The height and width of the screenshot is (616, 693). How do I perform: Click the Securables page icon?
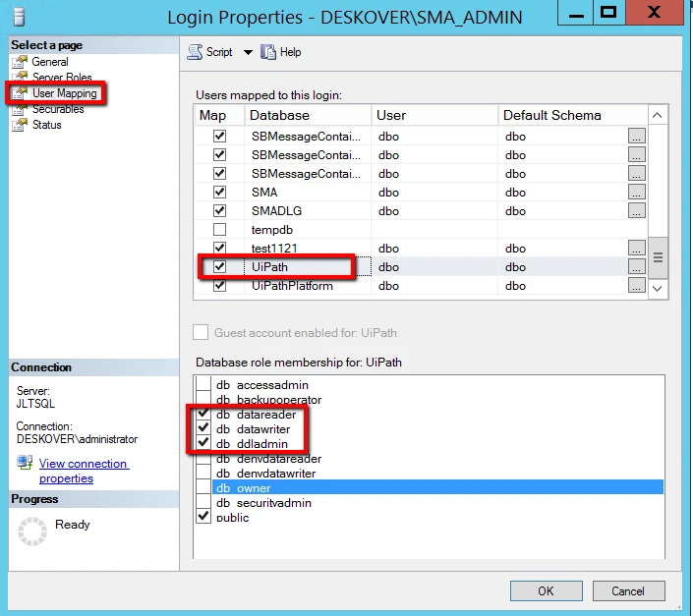click(x=20, y=109)
